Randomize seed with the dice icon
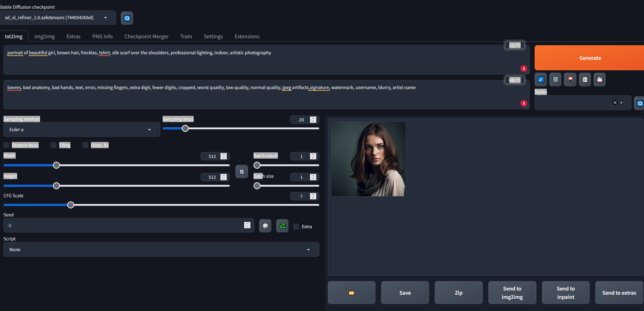Image resolution: width=644 pixels, height=311 pixels. click(x=265, y=226)
